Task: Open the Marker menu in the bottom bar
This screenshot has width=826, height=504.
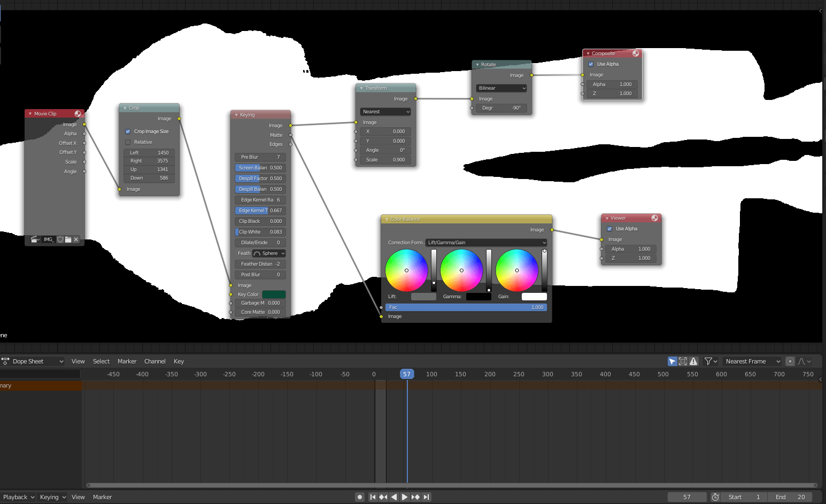Action: pos(102,497)
